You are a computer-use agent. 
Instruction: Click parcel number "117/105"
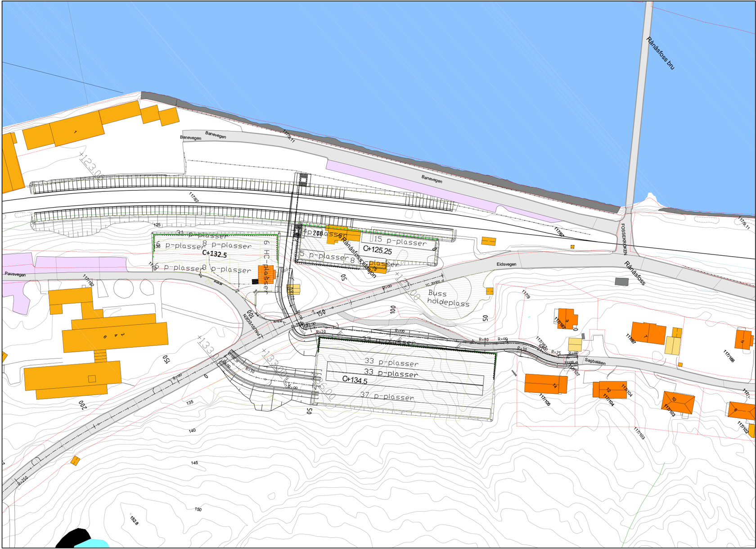tap(544, 399)
